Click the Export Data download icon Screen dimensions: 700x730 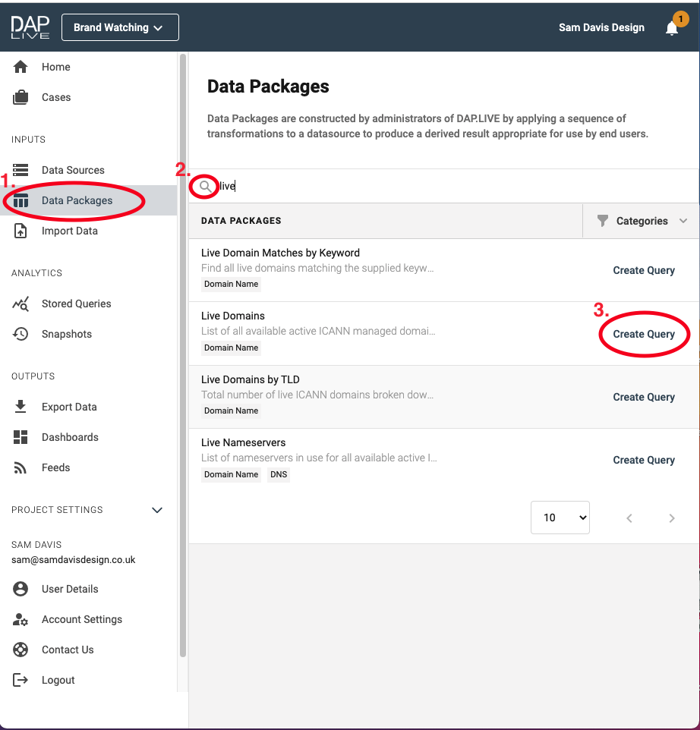pos(20,407)
